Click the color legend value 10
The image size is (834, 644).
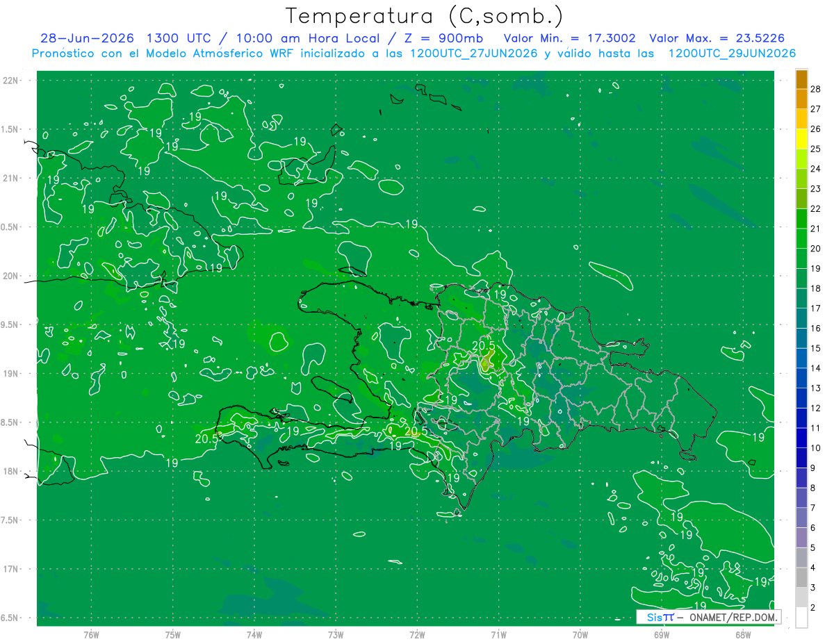tap(815, 448)
